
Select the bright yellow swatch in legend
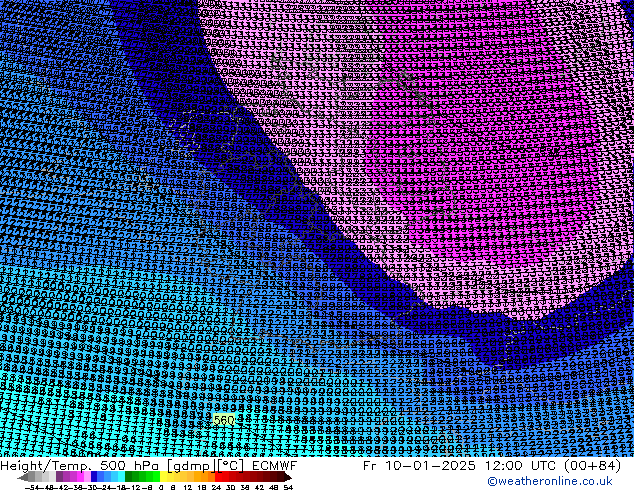pos(163,476)
